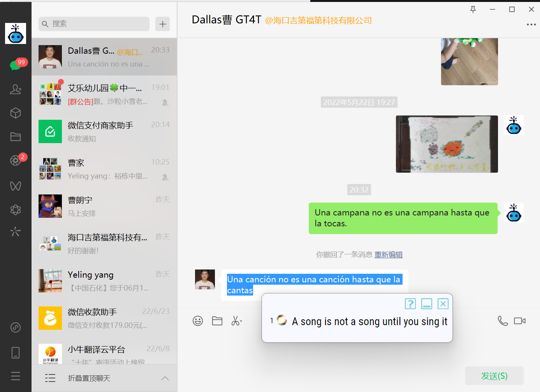
Task: Close the translation popup
Action: tap(443, 304)
